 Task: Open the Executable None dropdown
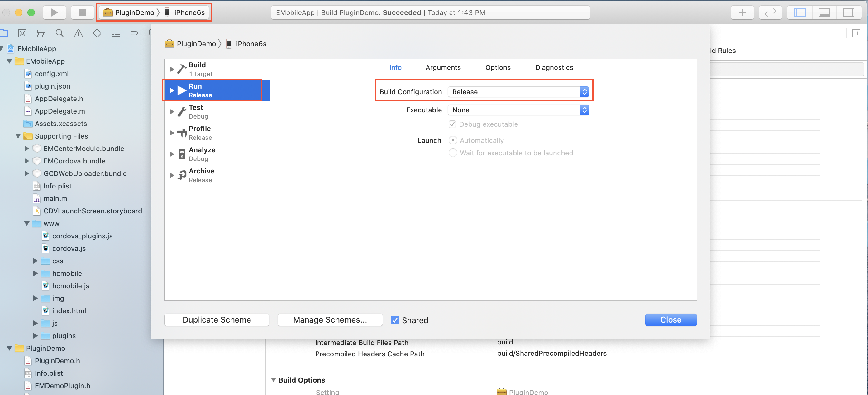(518, 110)
